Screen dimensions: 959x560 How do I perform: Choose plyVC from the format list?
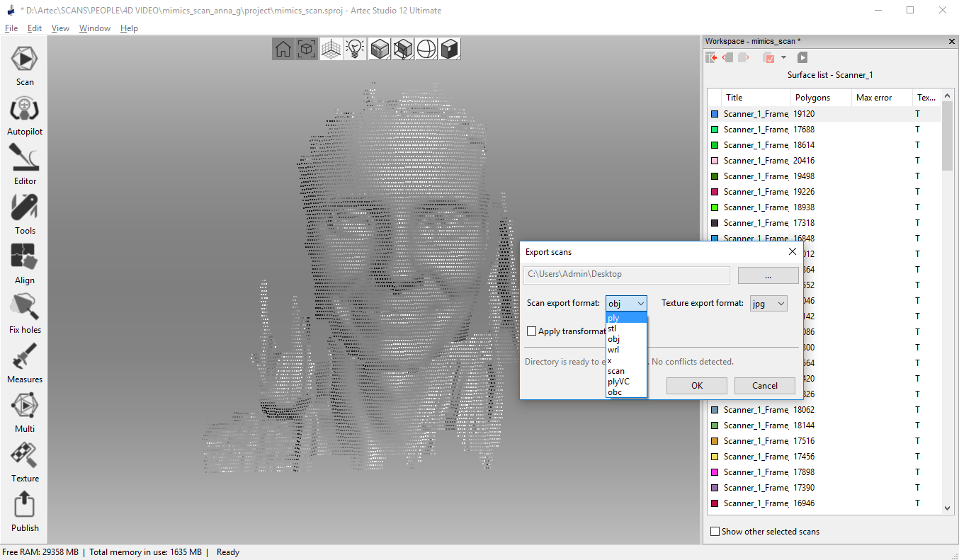click(x=626, y=382)
